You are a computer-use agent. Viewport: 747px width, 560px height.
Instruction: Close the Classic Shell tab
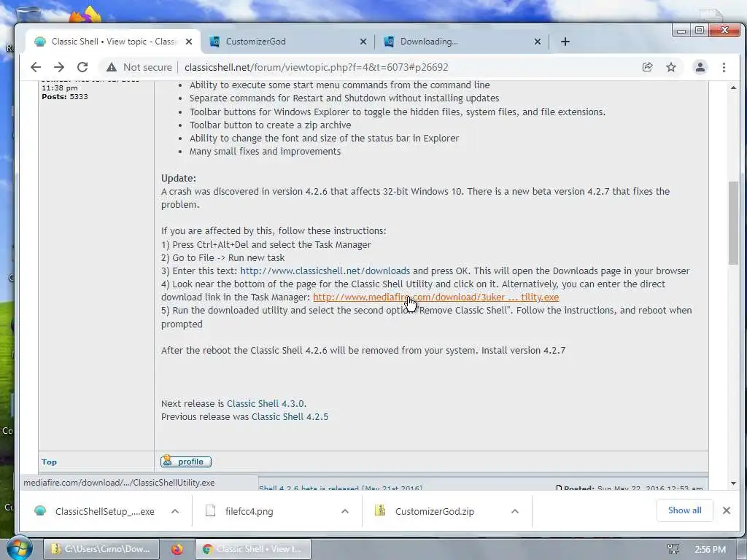tap(189, 42)
